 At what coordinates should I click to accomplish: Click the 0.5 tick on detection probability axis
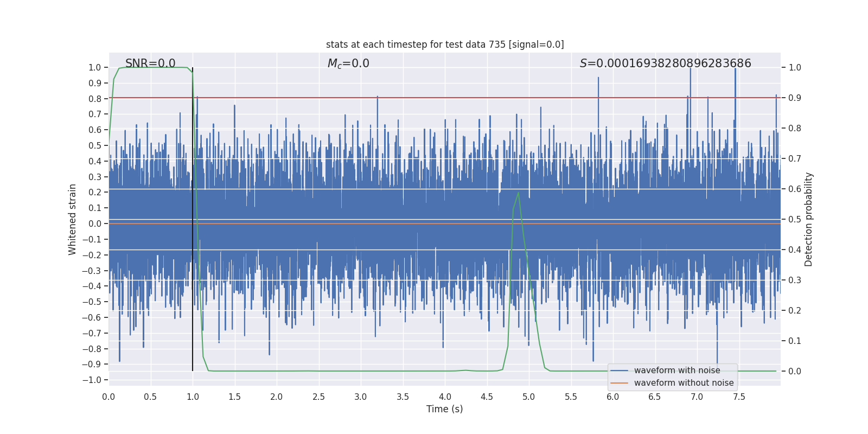[x=795, y=220]
